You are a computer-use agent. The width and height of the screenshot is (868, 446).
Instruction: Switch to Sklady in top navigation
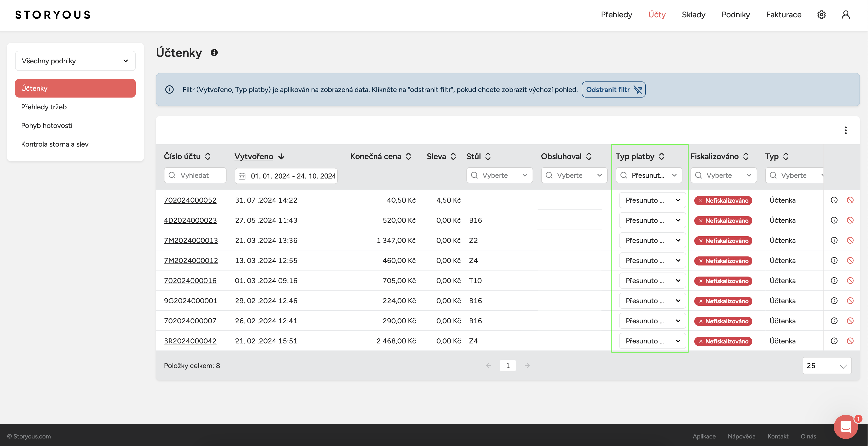coord(693,15)
